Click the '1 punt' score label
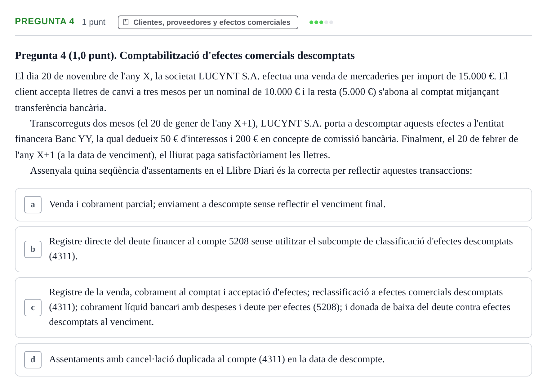The image size is (547, 392). point(94,22)
